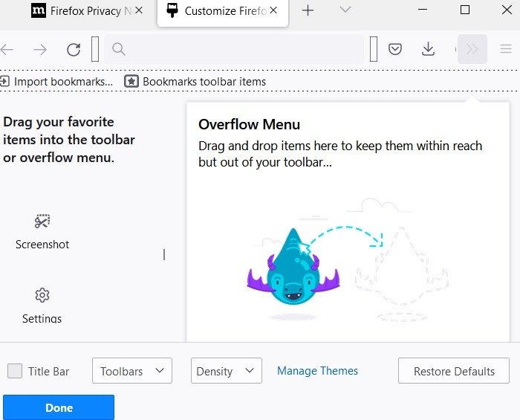Screen dimensions: 520x420
Task: Click the Reload page icon
Action: pyautogui.click(x=74, y=49)
